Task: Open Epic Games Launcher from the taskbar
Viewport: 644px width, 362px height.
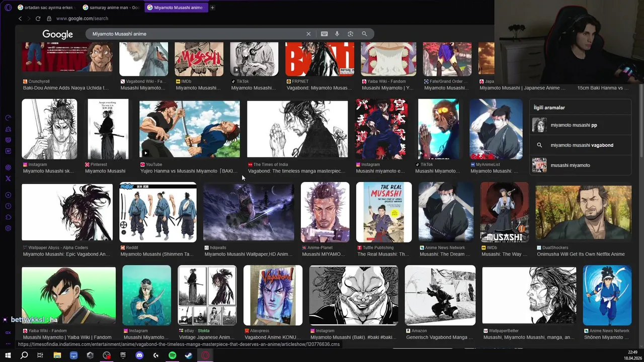Action: coord(123,355)
